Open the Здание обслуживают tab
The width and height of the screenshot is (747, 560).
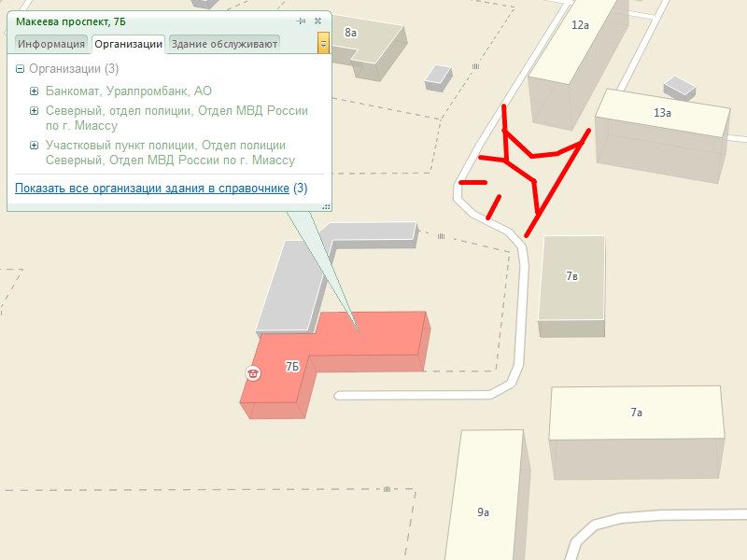pyautogui.click(x=224, y=44)
